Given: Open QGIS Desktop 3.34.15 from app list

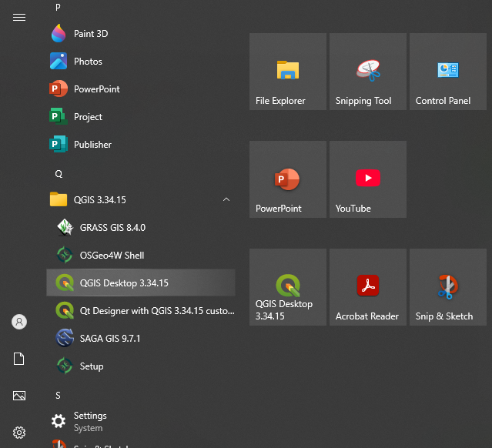Looking at the screenshot, I should 123,283.
